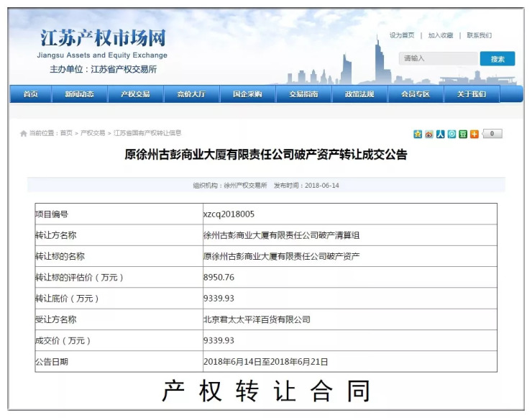Click the 公告日期 label cell

(x=119, y=362)
